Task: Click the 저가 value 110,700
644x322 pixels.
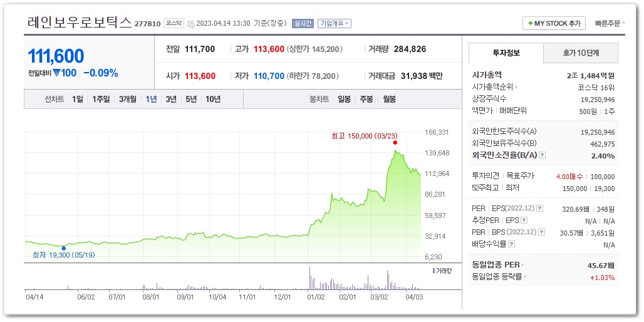Action: [x=269, y=76]
